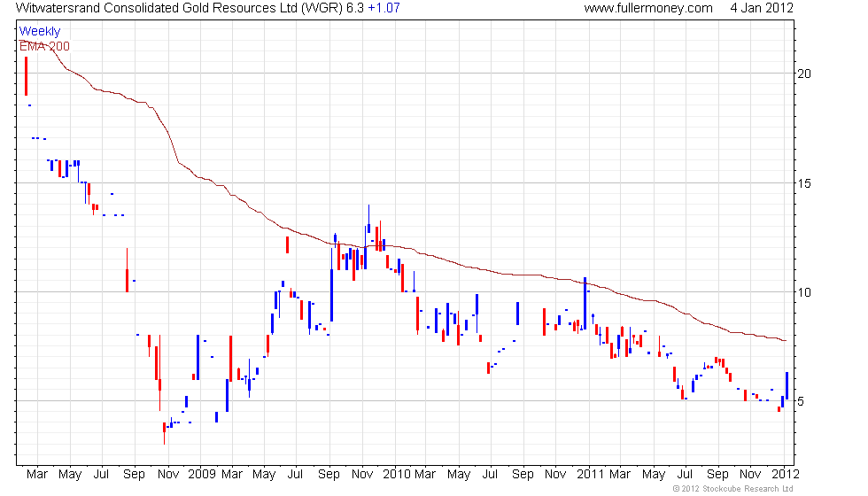Click the Jul label between 2010 and 2011
Viewport: 868px width, 496px height.
point(490,475)
